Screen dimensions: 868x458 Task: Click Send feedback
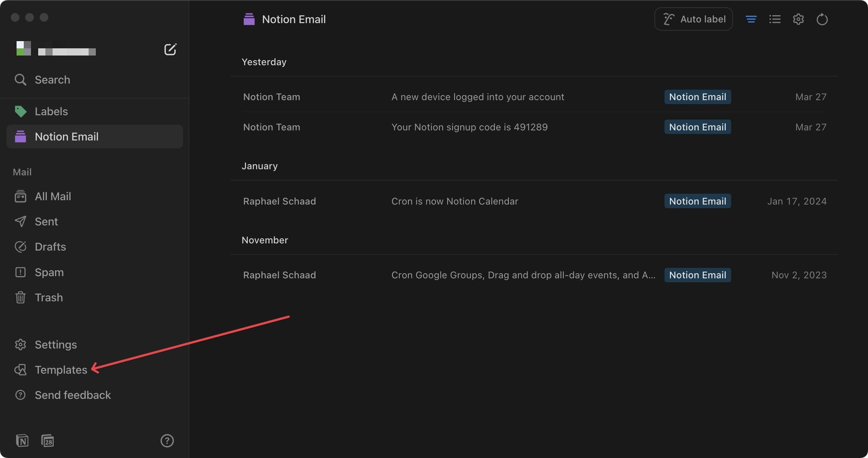tap(95, 395)
